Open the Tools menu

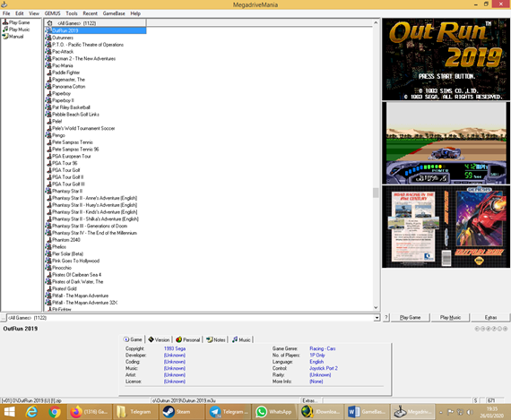point(72,13)
